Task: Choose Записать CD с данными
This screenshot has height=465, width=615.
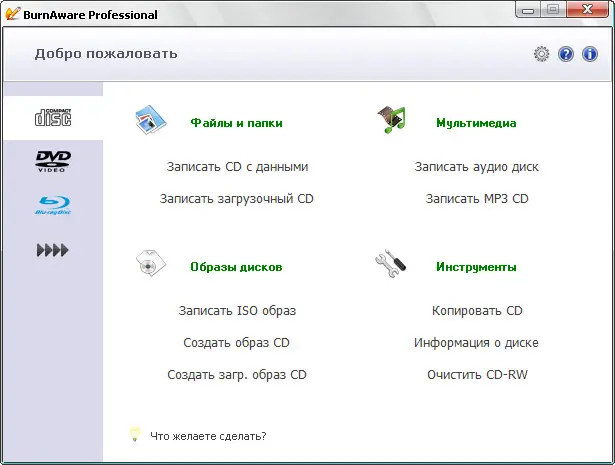Action: pos(237,167)
